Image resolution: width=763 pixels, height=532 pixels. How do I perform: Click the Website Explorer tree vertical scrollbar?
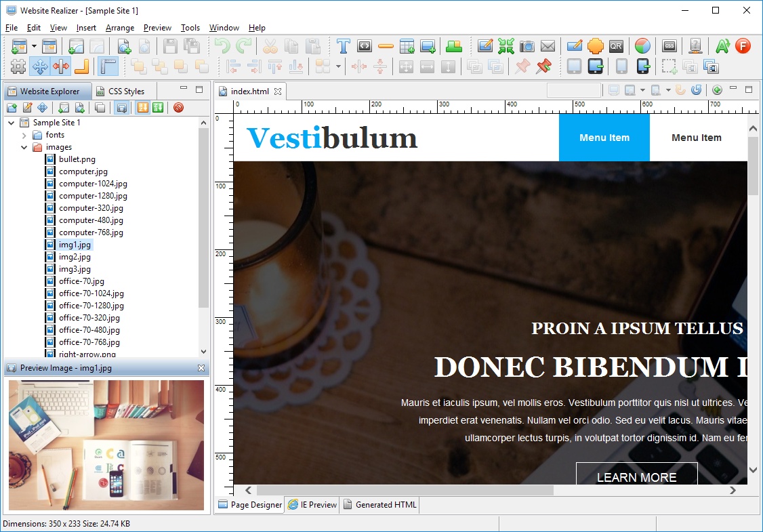(x=203, y=218)
